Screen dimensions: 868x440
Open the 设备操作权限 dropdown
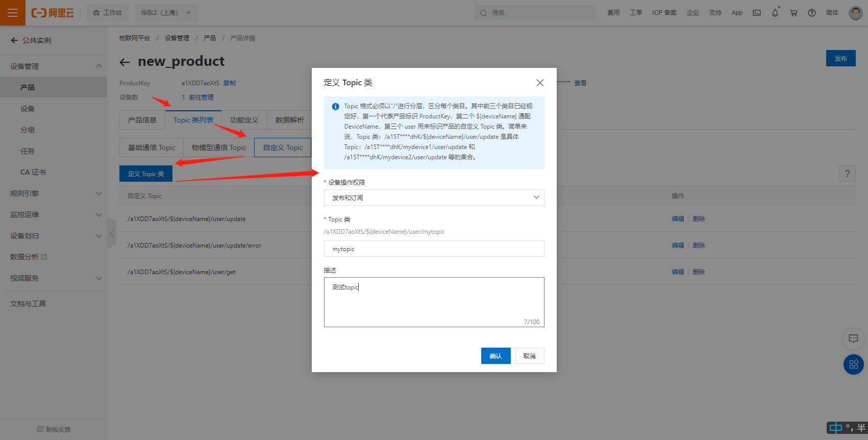(x=434, y=198)
